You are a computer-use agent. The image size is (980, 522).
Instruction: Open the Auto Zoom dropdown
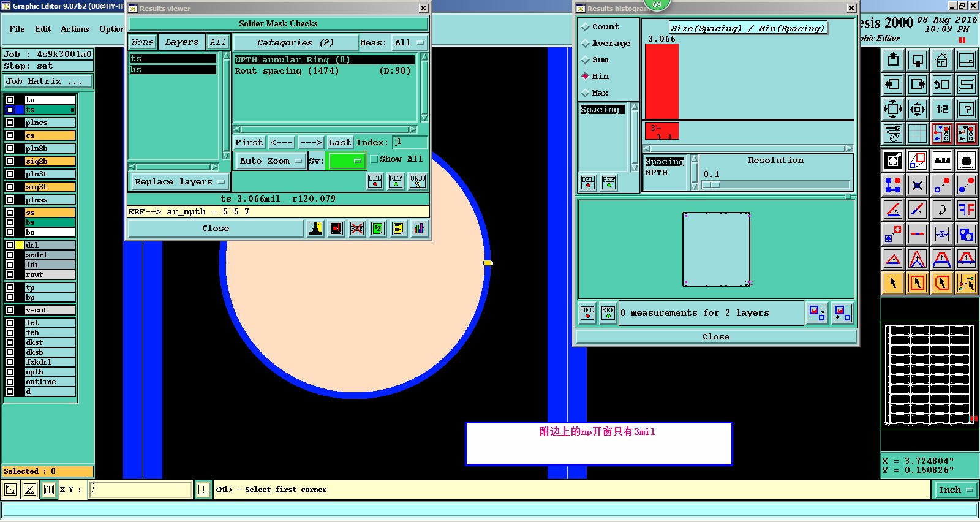pos(270,161)
